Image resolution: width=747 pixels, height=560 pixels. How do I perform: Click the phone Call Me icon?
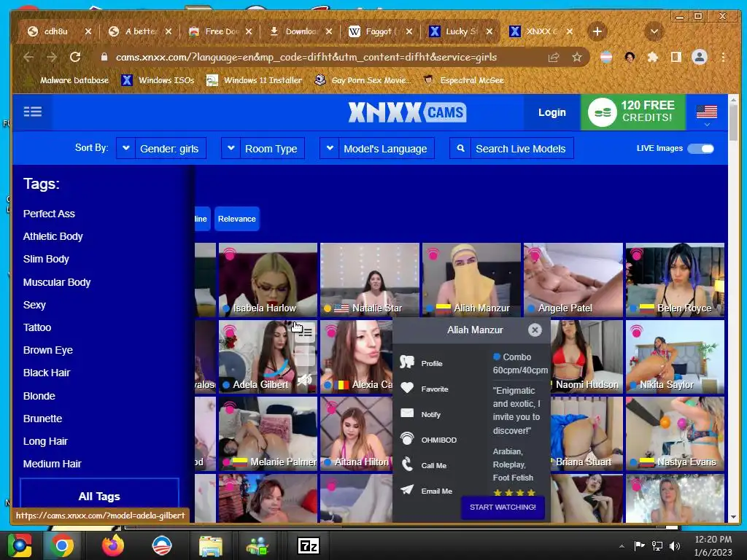pos(407,464)
